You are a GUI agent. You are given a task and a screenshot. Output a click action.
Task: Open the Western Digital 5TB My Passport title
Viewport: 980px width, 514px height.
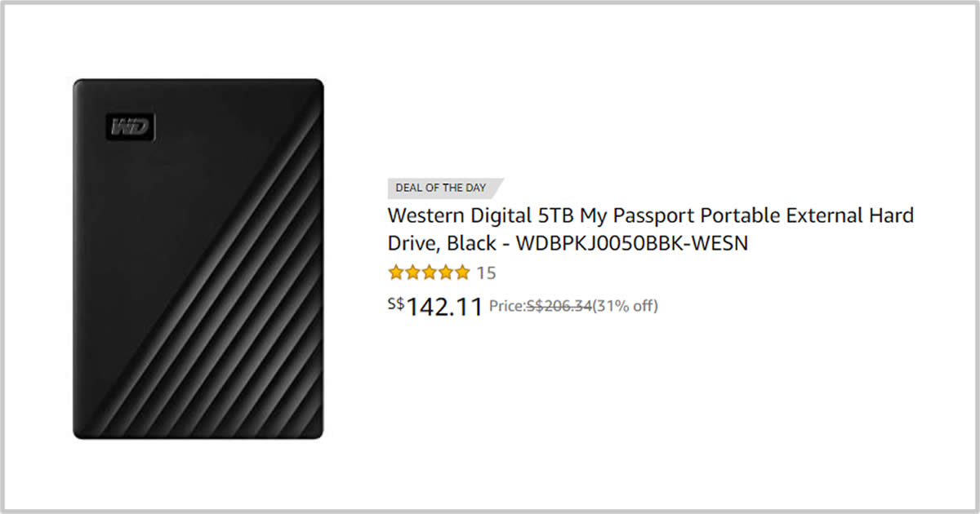[650, 229]
